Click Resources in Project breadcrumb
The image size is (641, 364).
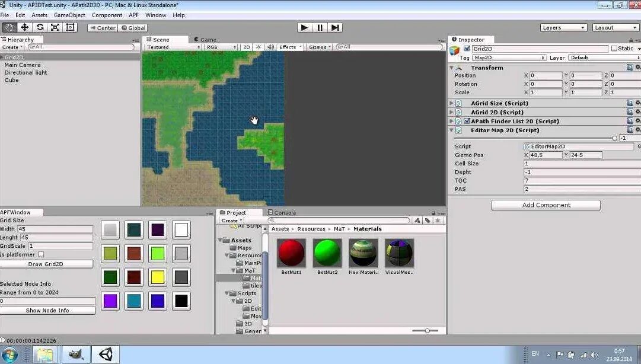click(311, 229)
